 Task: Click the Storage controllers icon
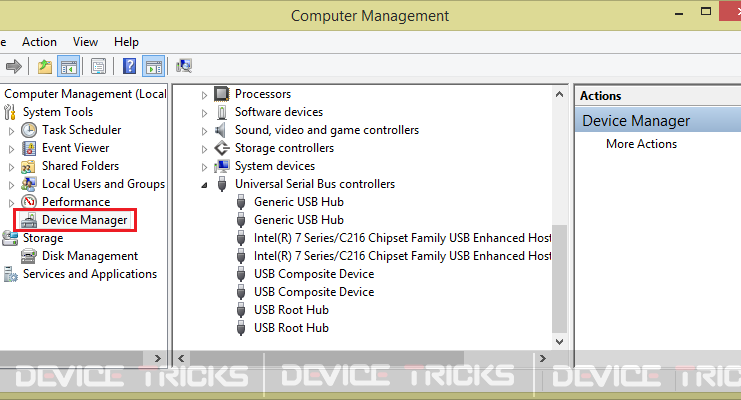point(222,148)
